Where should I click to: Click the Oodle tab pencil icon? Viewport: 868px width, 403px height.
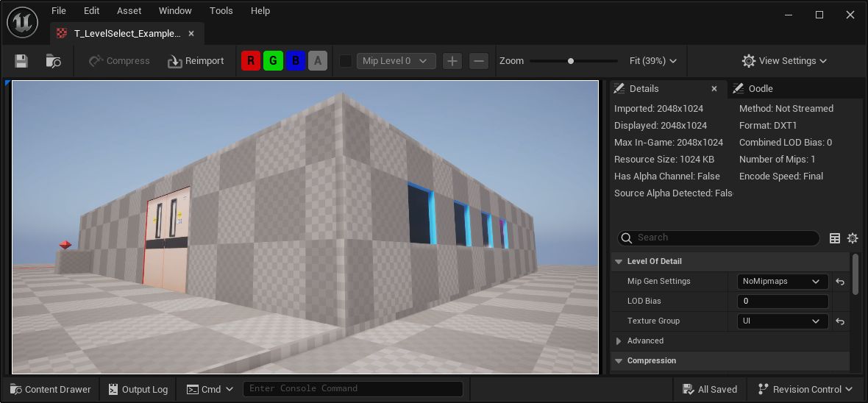[738, 88]
